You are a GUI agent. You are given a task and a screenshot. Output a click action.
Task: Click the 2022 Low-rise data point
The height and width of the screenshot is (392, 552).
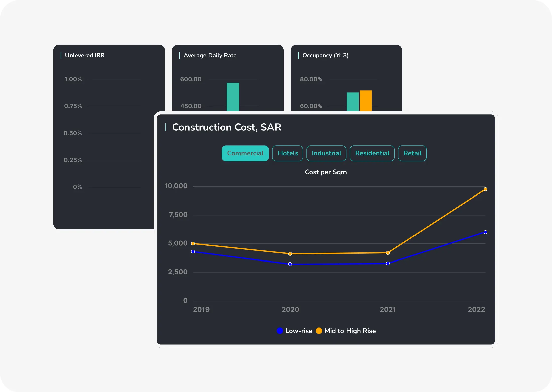pyautogui.click(x=485, y=232)
